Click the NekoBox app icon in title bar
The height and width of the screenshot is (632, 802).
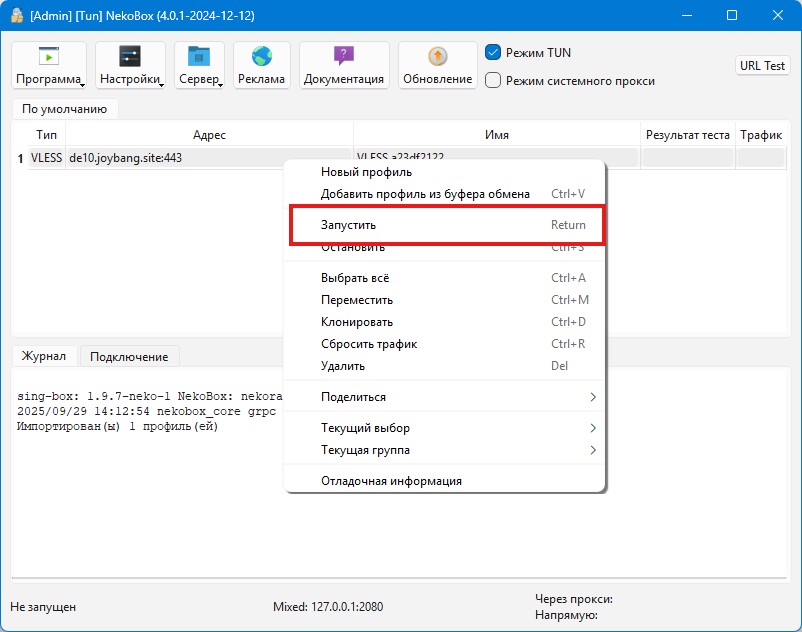[17, 15]
